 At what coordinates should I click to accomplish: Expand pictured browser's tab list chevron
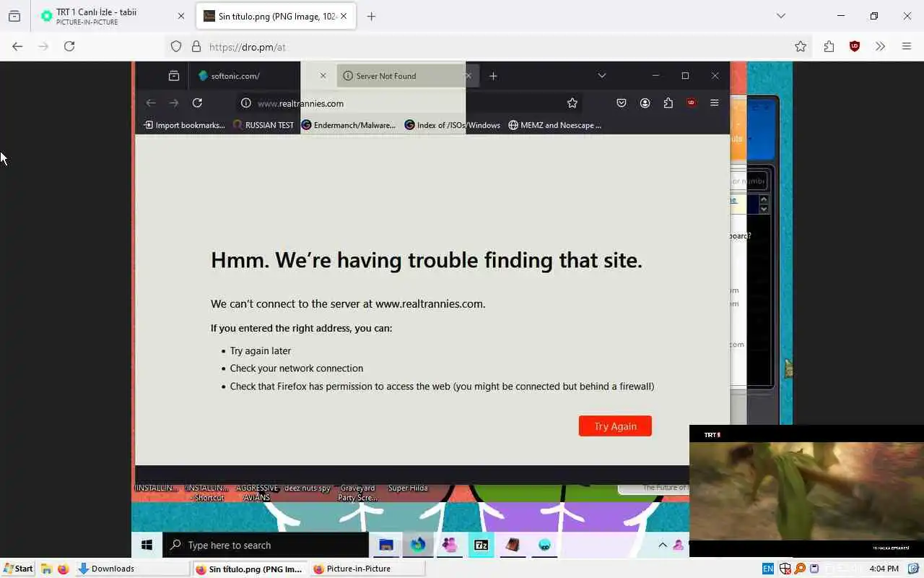point(601,76)
